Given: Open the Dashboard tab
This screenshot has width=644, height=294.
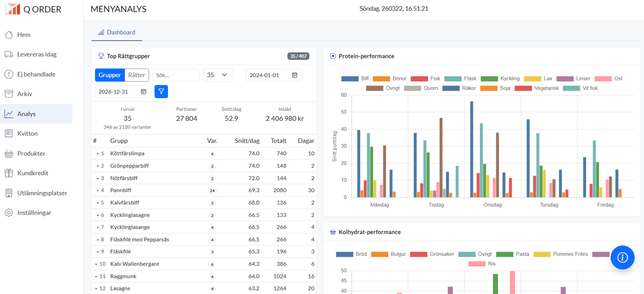Looking at the screenshot, I should (117, 32).
